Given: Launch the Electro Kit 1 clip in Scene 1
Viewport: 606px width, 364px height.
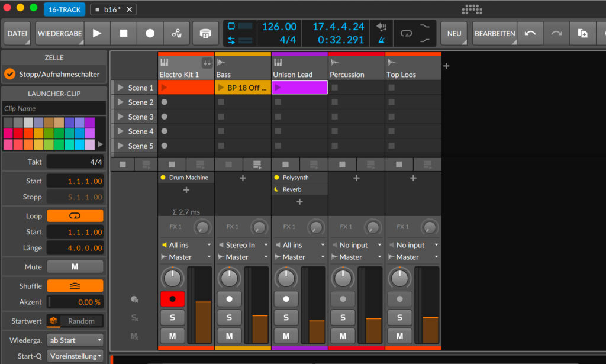Looking at the screenshot, I should tap(165, 88).
